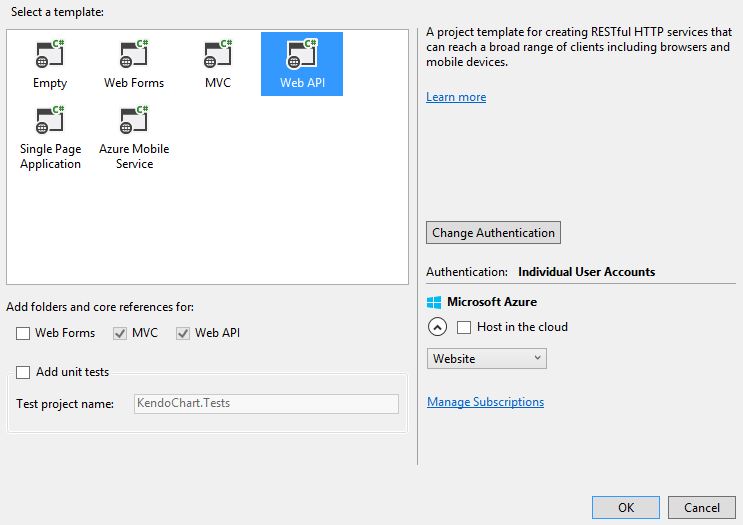Screen dimensions: 743x525
Task: Open the Manage Subscriptions link
Action: pyautogui.click(x=485, y=402)
